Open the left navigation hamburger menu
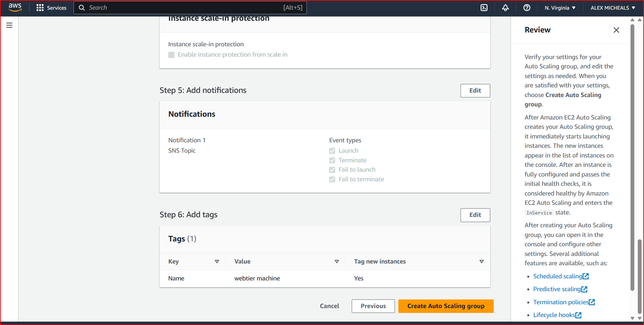 [9, 25]
